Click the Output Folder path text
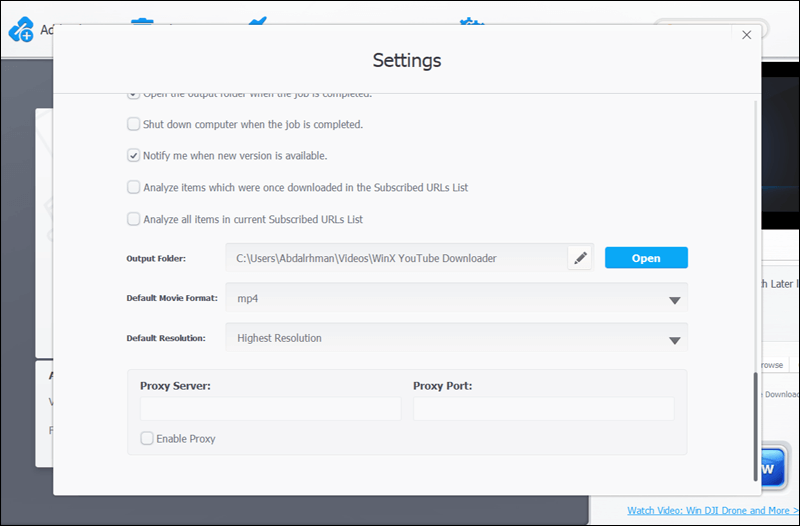 [x=366, y=258]
